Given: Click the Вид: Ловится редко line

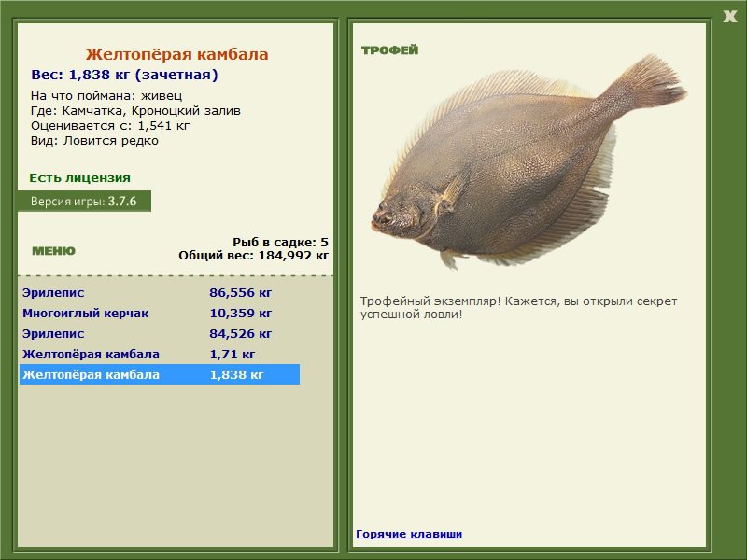Looking at the screenshot, I should click(94, 140).
